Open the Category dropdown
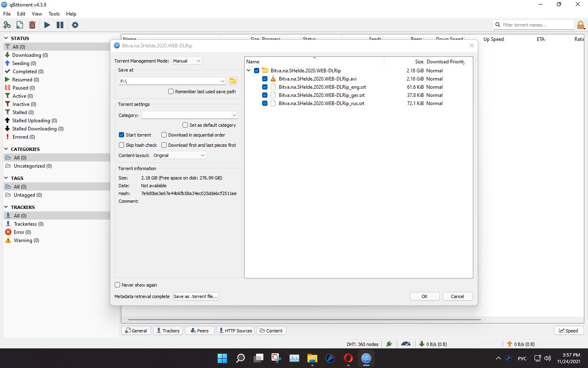 pyautogui.click(x=189, y=115)
